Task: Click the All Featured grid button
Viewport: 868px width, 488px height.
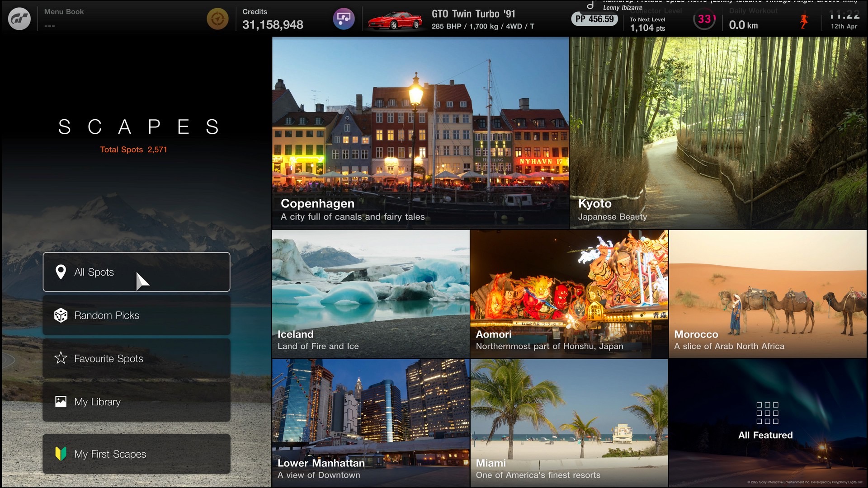Action: (767, 420)
